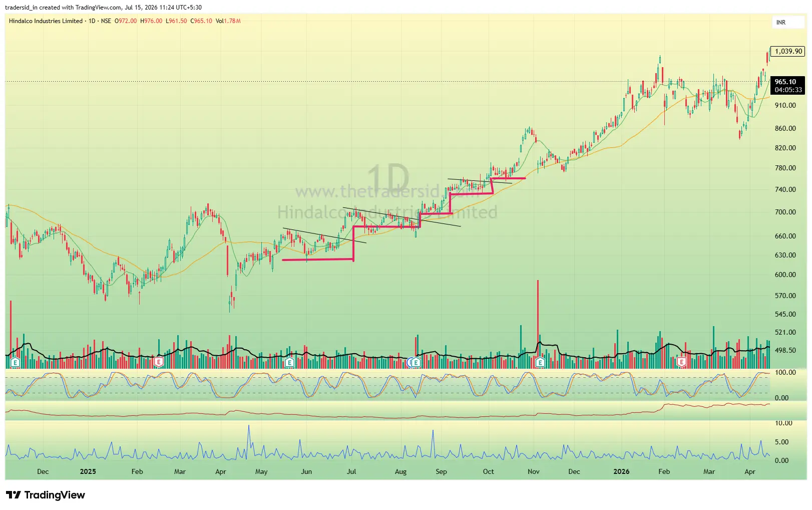
Task: Click the red earnings E marker in February 2026
Action: pyautogui.click(x=681, y=362)
